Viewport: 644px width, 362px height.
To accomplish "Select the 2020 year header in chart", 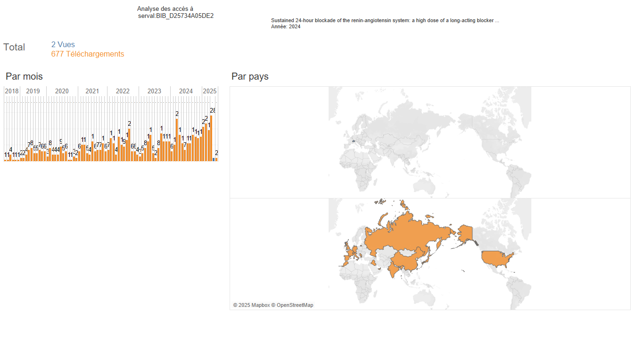I will click(x=62, y=91).
